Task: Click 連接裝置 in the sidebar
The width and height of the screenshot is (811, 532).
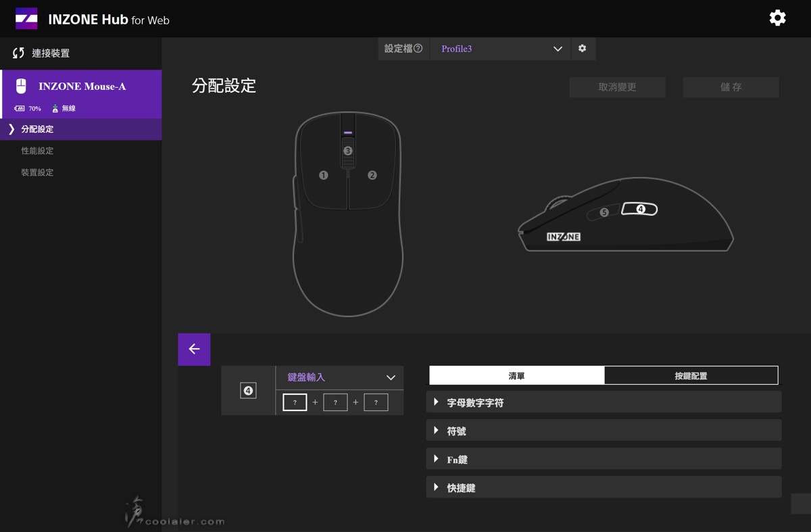Action: coord(51,53)
